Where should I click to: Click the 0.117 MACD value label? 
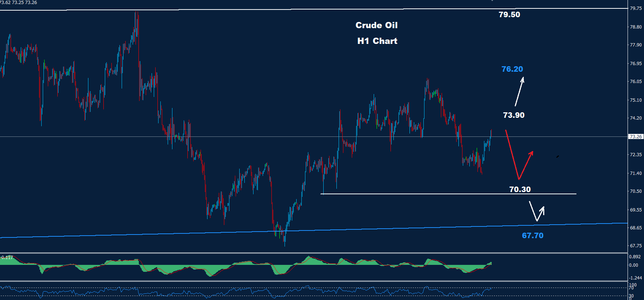[x=7, y=258]
